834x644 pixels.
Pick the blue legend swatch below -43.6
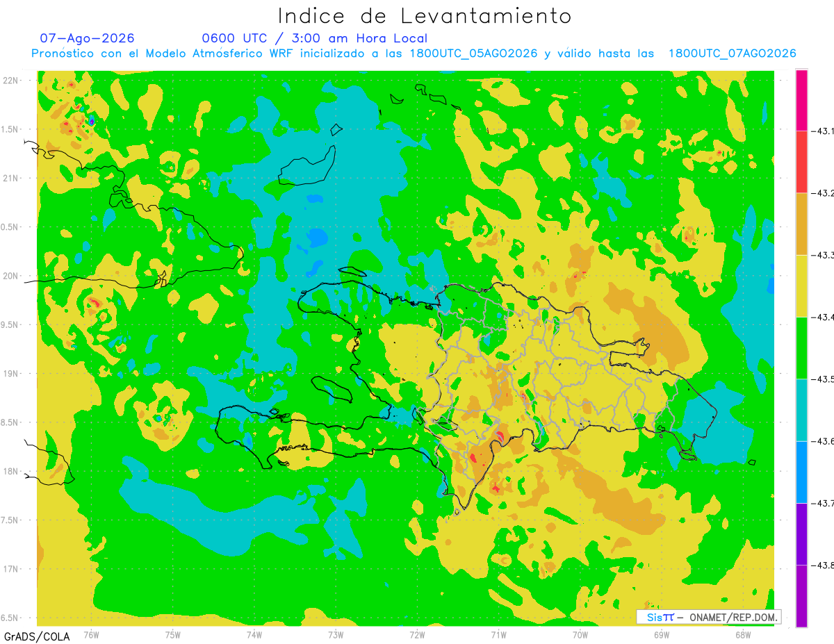point(801,472)
